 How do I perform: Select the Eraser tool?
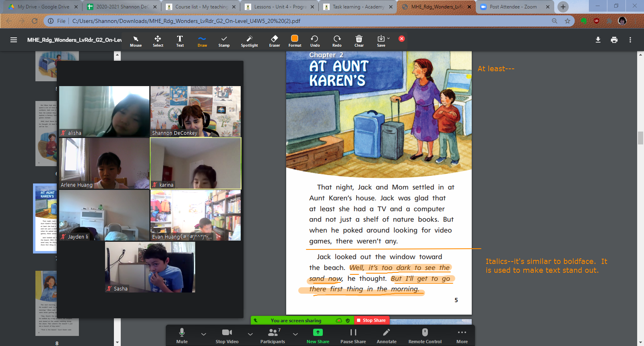(275, 41)
